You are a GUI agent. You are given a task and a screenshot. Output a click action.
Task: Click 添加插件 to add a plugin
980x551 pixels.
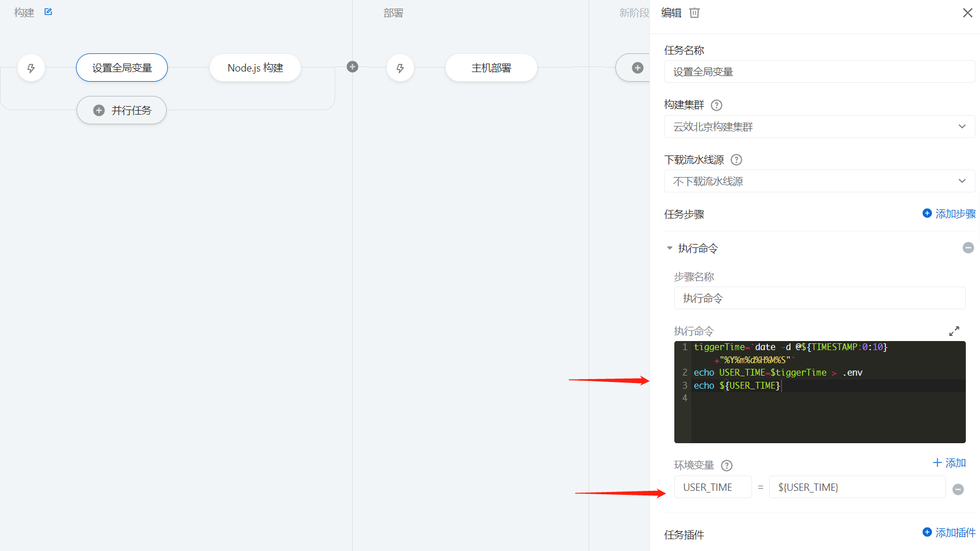[x=949, y=532]
